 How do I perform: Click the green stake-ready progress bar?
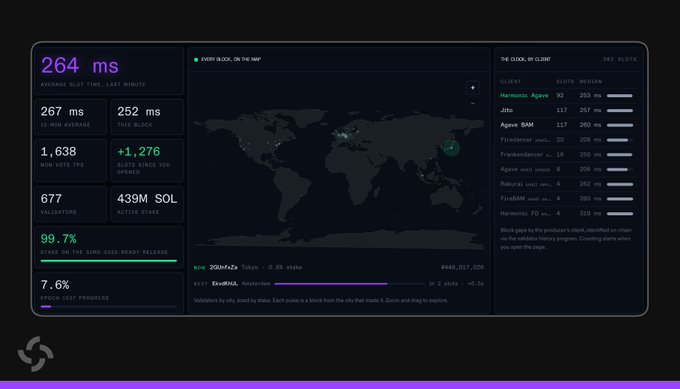[108, 261]
